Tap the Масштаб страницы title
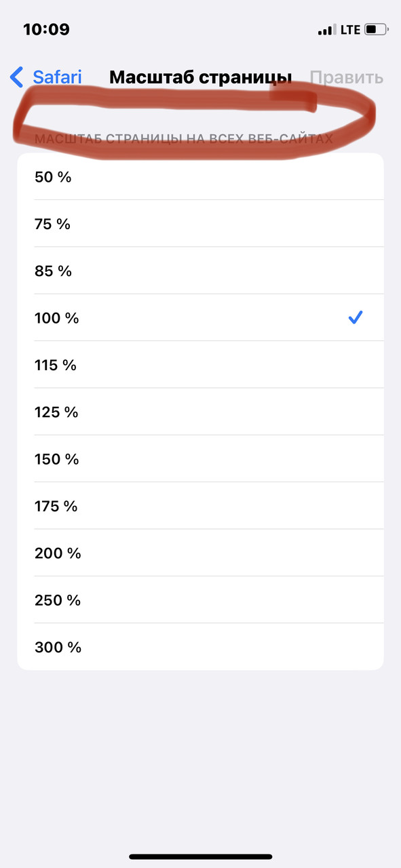 (x=200, y=77)
